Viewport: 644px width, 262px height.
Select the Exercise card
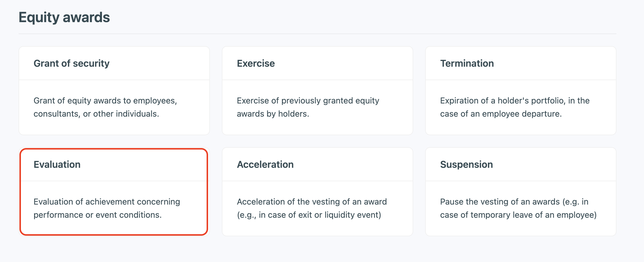pyautogui.click(x=317, y=90)
